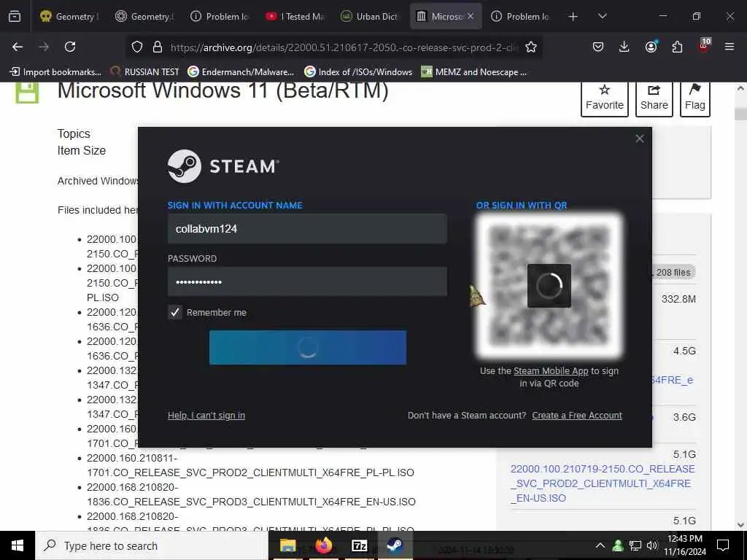The height and width of the screenshot is (560, 747).
Task: Open Import bookmarks bookmark
Action: pyautogui.click(x=55, y=72)
